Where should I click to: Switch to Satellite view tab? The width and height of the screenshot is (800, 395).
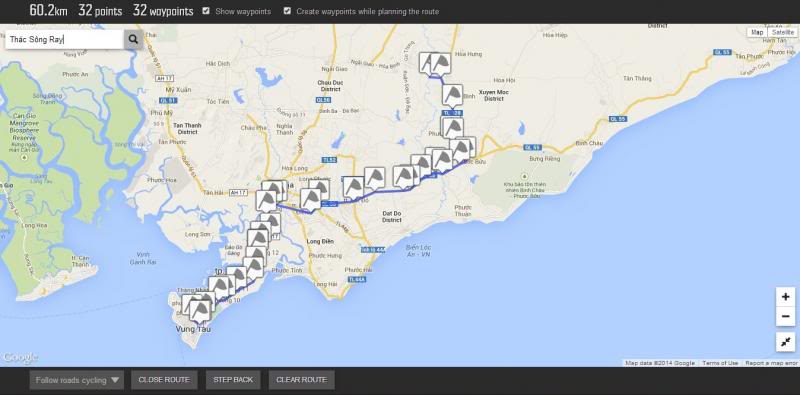[783, 32]
